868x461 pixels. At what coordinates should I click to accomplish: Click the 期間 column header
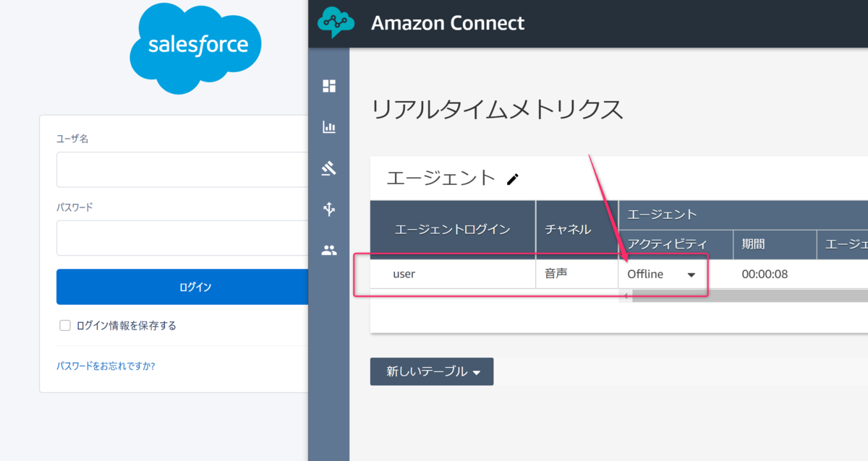click(x=775, y=245)
